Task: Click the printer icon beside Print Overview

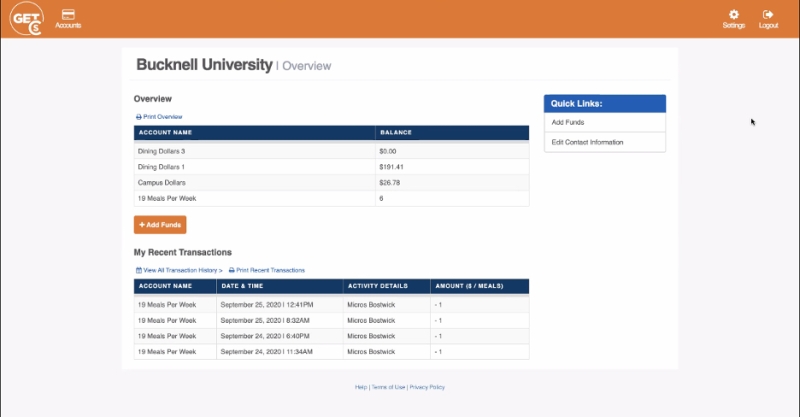Action: pos(138,117)
